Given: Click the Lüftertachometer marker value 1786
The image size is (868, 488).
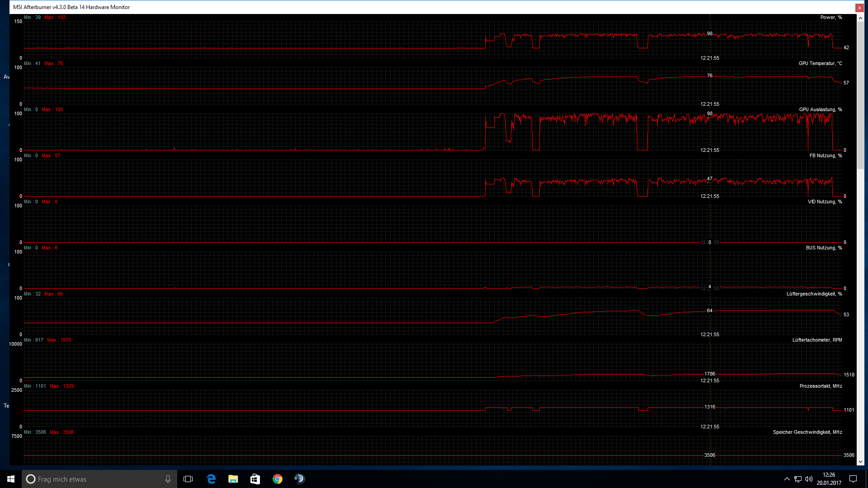Looking at the screenshot, I should [710, 374].
